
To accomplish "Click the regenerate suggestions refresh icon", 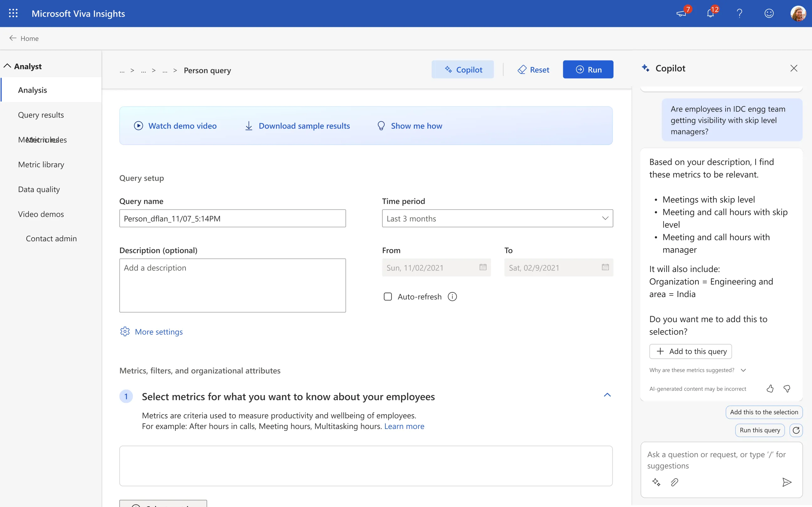I will [796, 430].
